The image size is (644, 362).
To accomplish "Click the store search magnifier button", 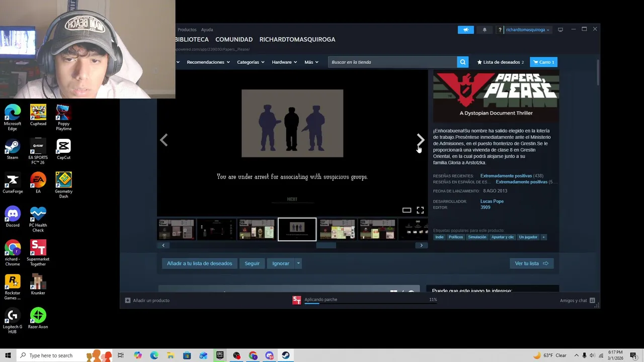I will point(462,62).
